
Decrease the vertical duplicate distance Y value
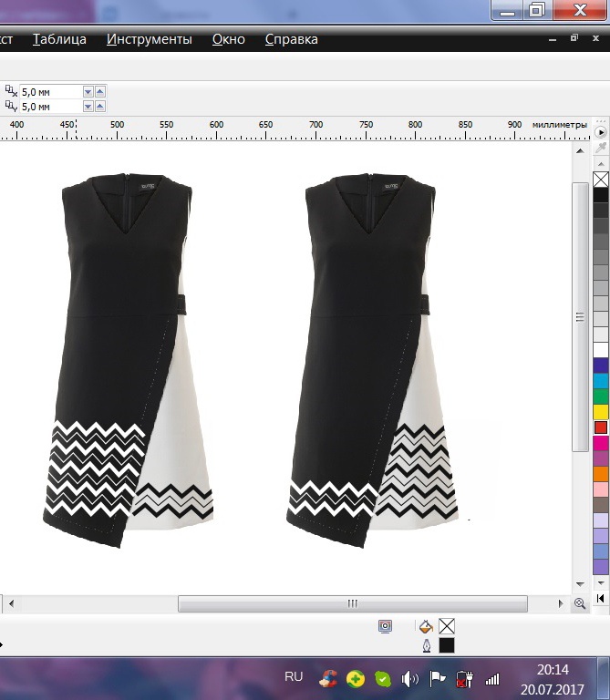click(x=88, y=107)
